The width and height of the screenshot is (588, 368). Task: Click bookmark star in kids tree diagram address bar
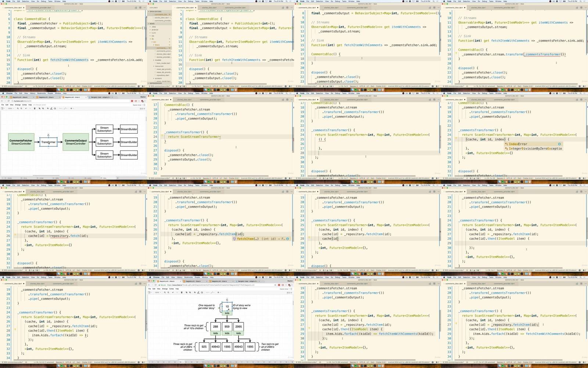[x=275, y=285]
